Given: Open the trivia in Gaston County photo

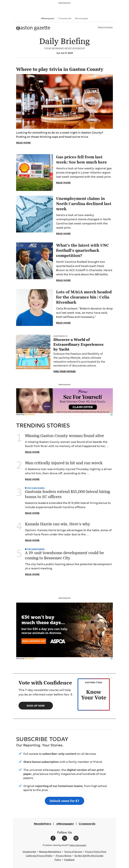Looking at the screenshot, I should pyautogui.click(x=64, y=101).
